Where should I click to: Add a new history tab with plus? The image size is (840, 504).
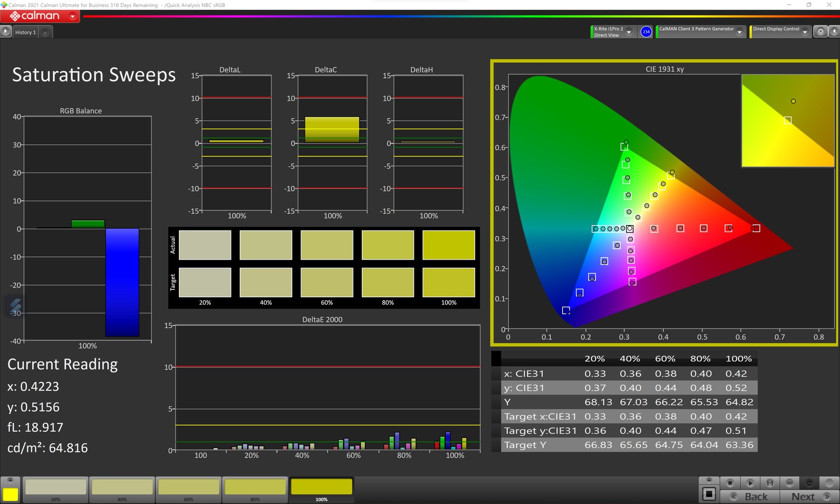[45, 32]
